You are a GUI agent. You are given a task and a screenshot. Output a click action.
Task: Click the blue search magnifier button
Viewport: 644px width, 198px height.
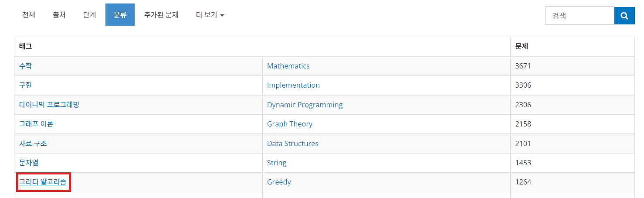[624, 16]
